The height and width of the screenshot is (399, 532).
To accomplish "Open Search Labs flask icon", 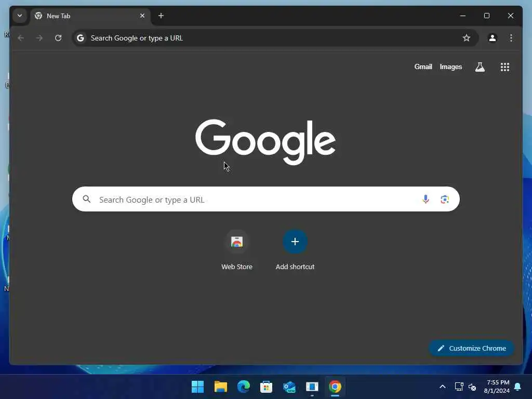I will [480, 67].
